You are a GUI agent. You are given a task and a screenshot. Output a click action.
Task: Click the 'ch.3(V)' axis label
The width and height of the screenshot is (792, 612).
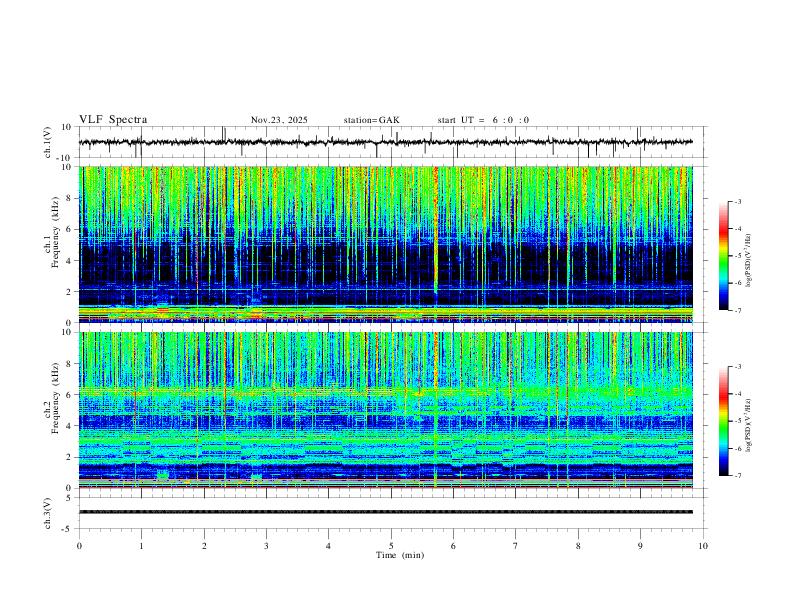coord(47,513)
